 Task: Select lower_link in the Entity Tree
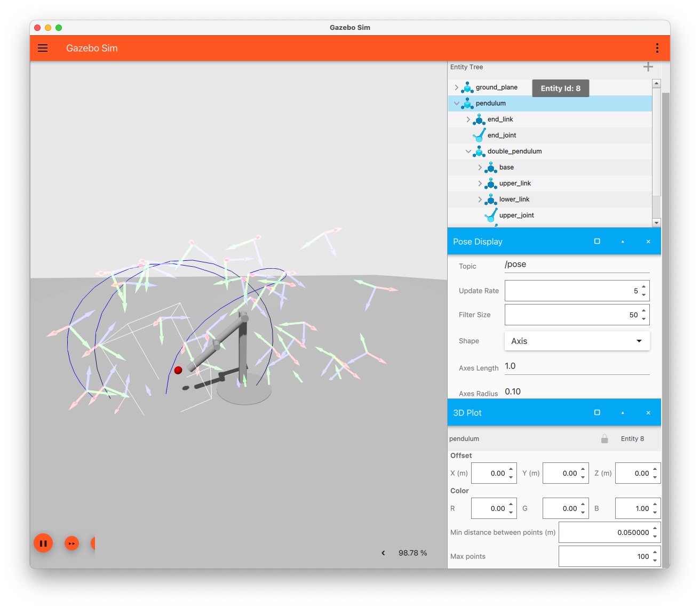[550, 199]
